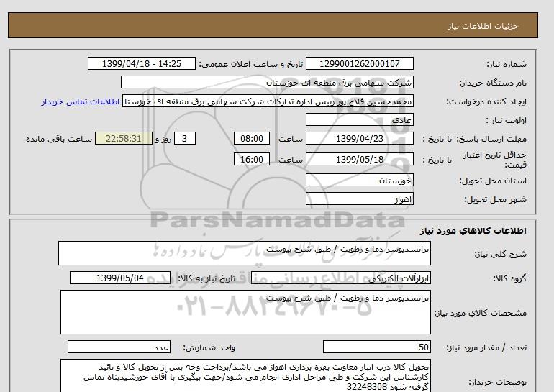The image size is (554, 392).
Task: Click the price validity date 1399/05/18
Action: point(360,160)
